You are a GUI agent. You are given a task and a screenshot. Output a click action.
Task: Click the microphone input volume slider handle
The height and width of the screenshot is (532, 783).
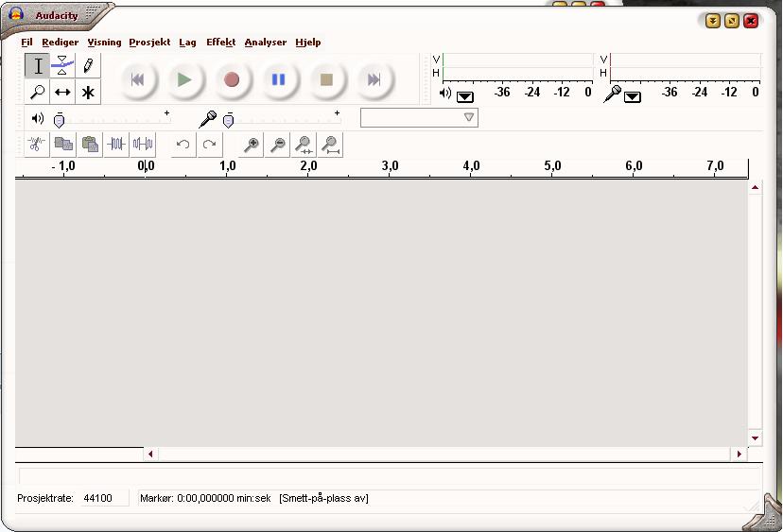click(228, 120)
